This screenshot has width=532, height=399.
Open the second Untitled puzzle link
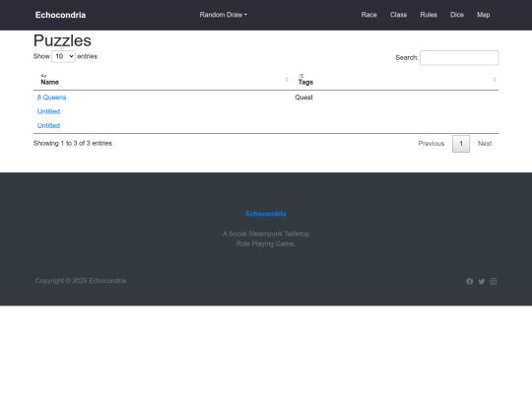pos(48,125)
